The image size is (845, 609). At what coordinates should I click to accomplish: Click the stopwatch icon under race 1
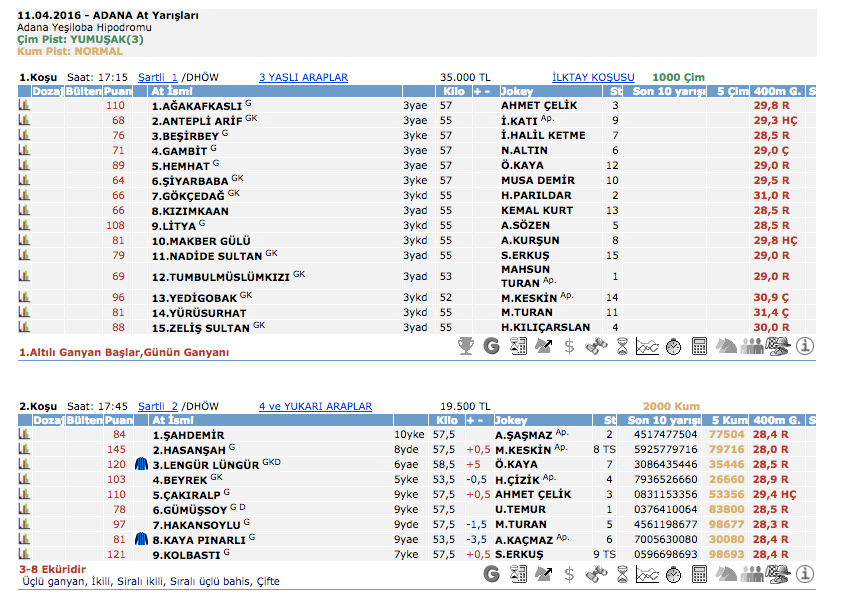[673, 346]
